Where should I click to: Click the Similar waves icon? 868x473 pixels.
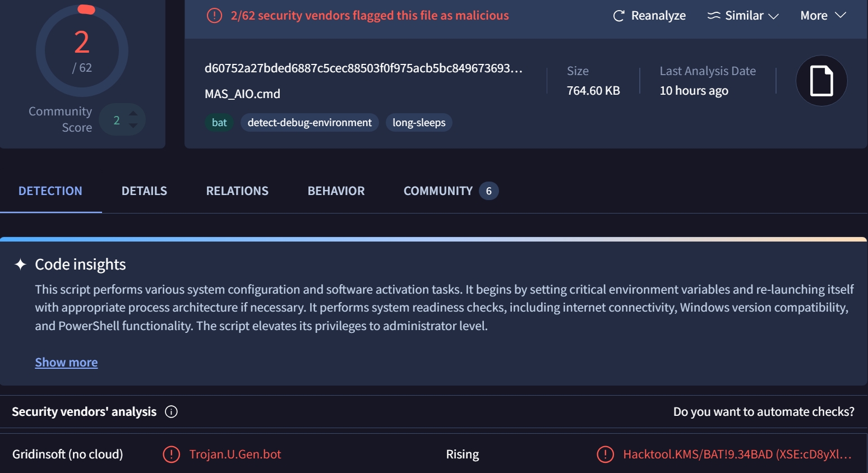[x=714, y=16]
